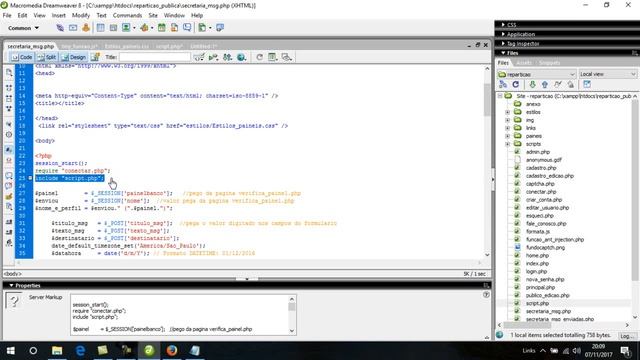The height and width of the screenshot is (360, 640).
Task: Click the Expand Files panel icon
Action: point(587,84)
